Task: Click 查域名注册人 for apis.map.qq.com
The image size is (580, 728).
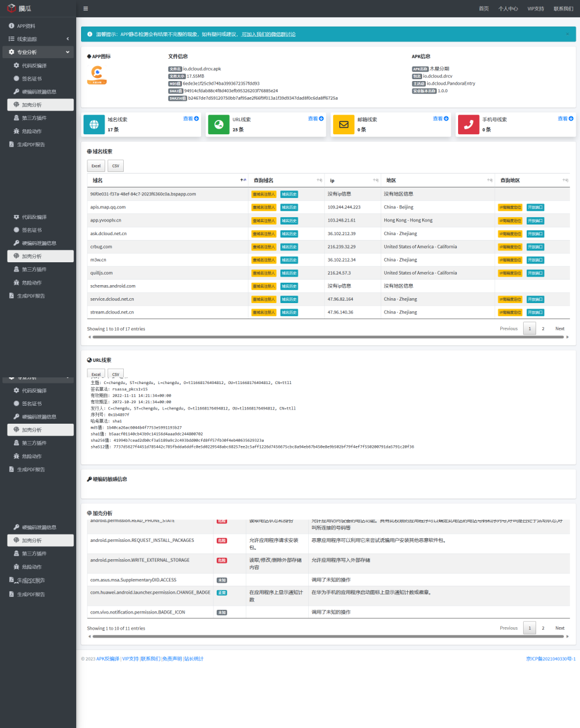Action: 264,208
